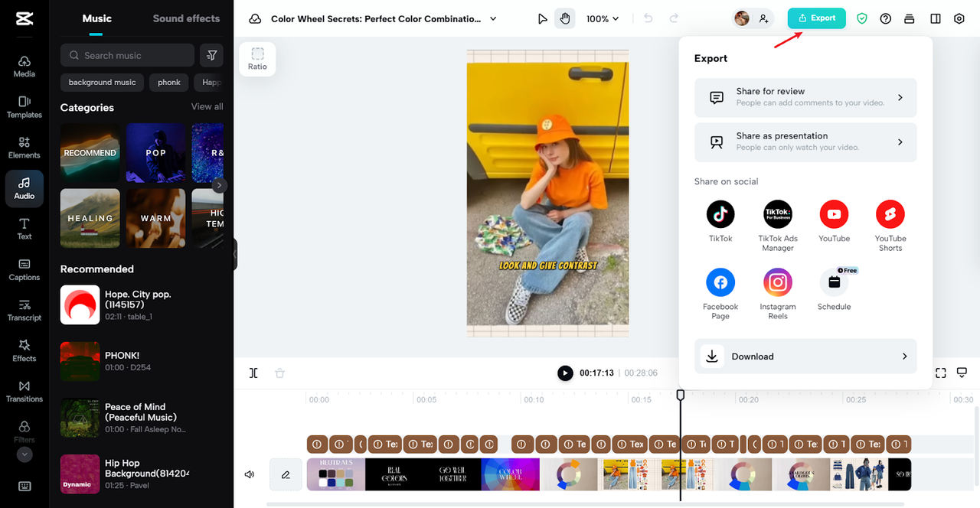
Task: Click the CapCut logo icon
Action: pyautogui.click(x=24, y=18)
